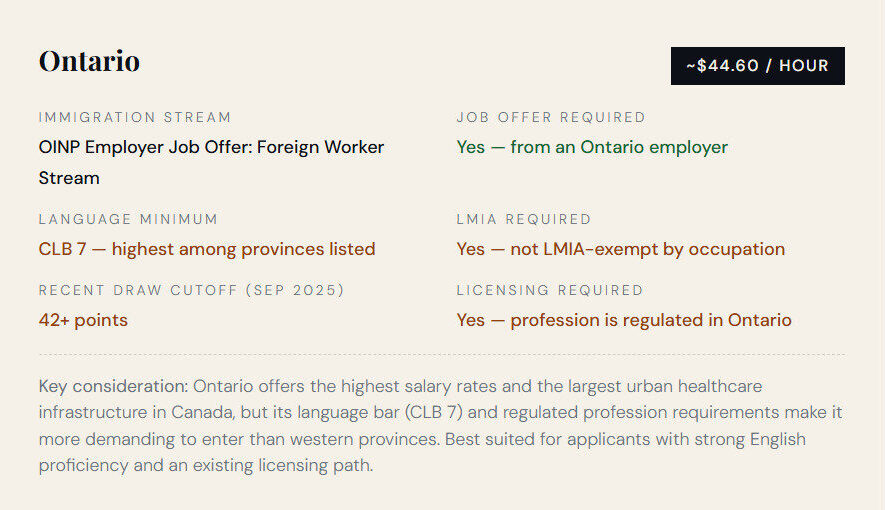Click 'CLB 7 — highest among provinces listed'
885x510 pixels.
(x=207, y=249)
